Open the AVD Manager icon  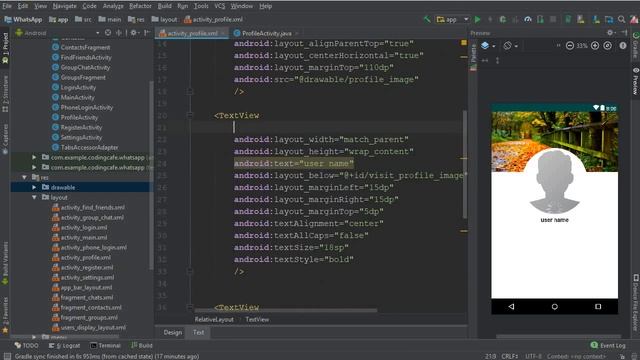point(580,19)
